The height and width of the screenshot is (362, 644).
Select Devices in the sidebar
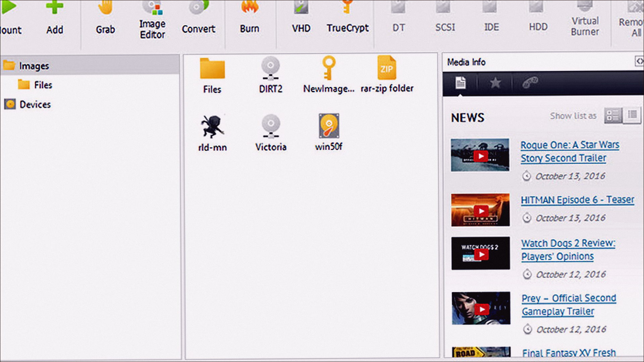(28, 104)
